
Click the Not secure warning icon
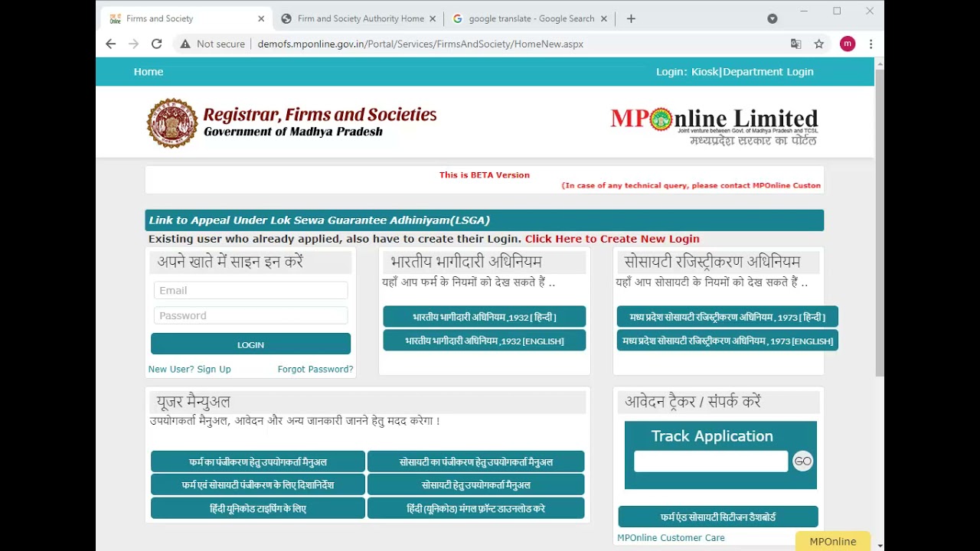tap(185, 44)
